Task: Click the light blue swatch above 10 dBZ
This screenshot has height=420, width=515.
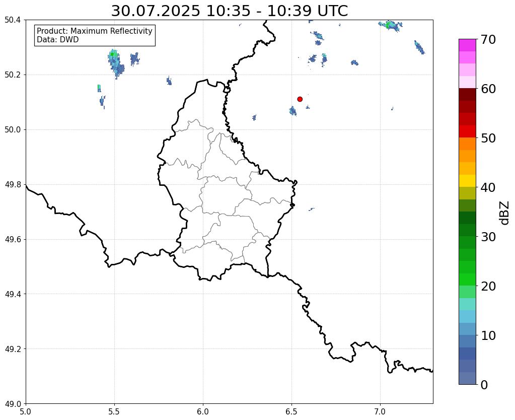Action: (467, 329)
